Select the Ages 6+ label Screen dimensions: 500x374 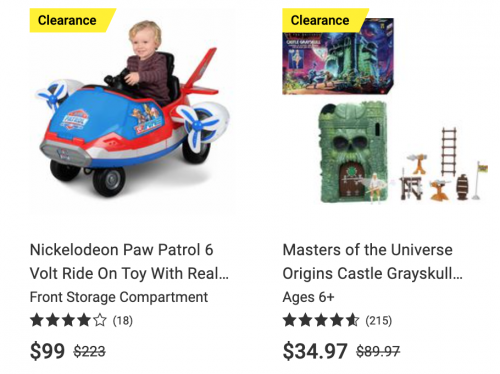pyautogui.click(x=308, y=297)
